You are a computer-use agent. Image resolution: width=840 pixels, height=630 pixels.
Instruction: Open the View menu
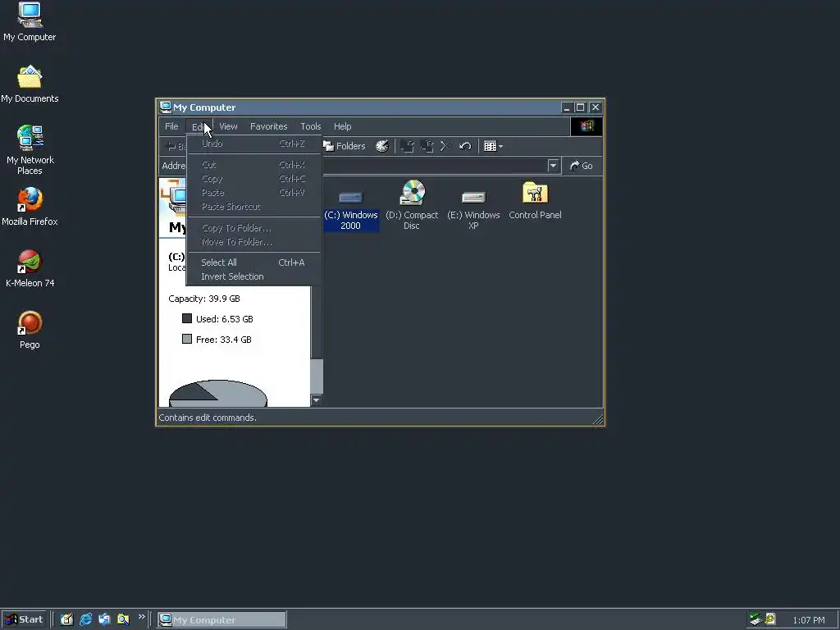228,126
